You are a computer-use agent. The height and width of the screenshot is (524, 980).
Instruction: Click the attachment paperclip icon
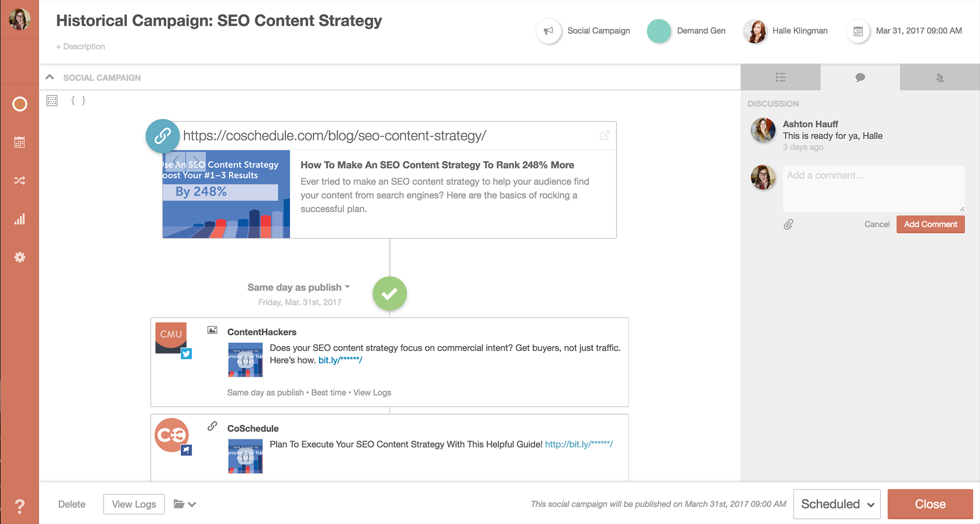coord(788,225)
